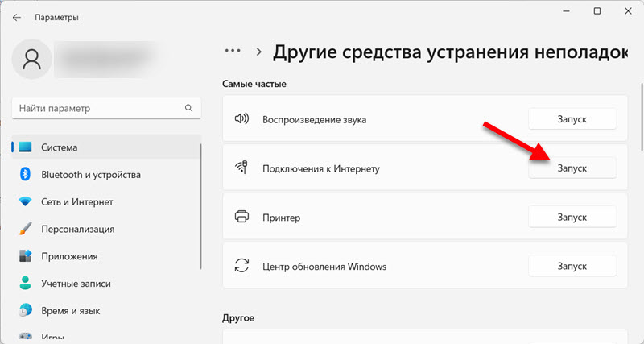Click the search magnifier icon

point(188,108)
